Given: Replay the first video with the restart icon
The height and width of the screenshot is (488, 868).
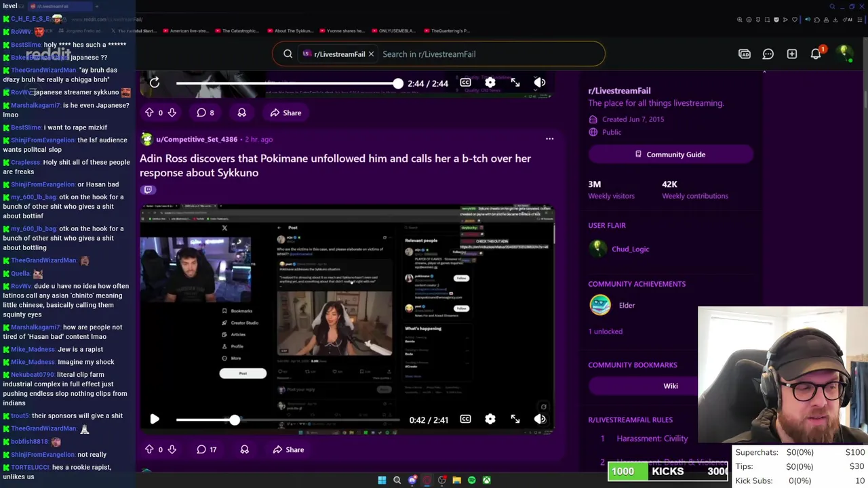Looking at the screenshot, I should coord(155,83).
